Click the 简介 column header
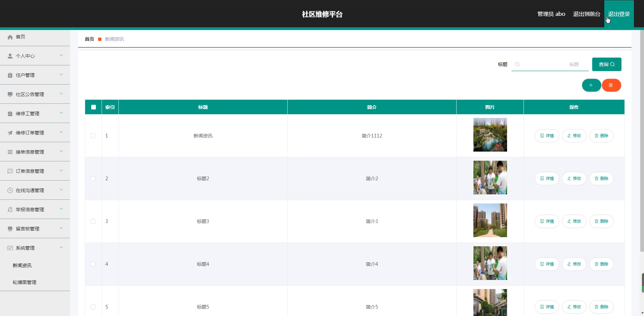The image size is (644, 316). (x=372, y=107)
